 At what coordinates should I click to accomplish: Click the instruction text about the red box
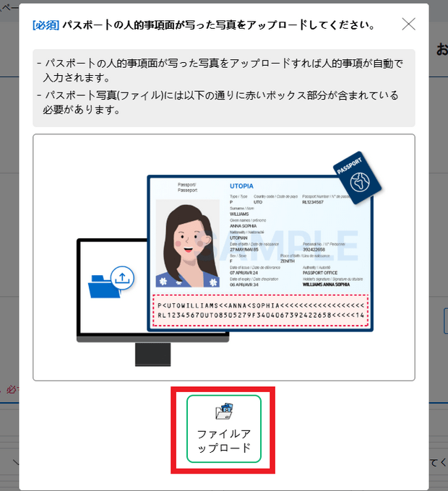coord(217,103)
